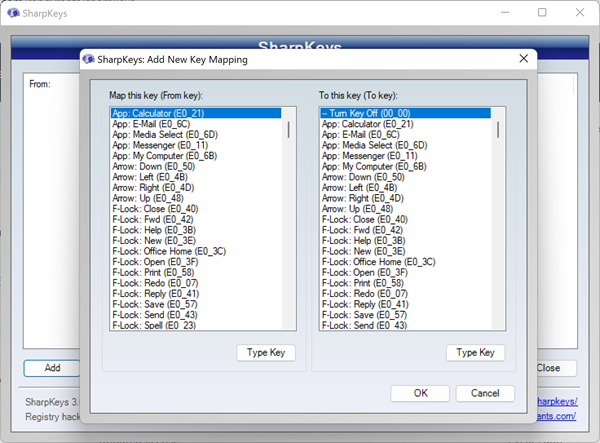Select F-Lock: Redo (E0_07) in From list
The image size is (600, 443).
tap(196, 283)
